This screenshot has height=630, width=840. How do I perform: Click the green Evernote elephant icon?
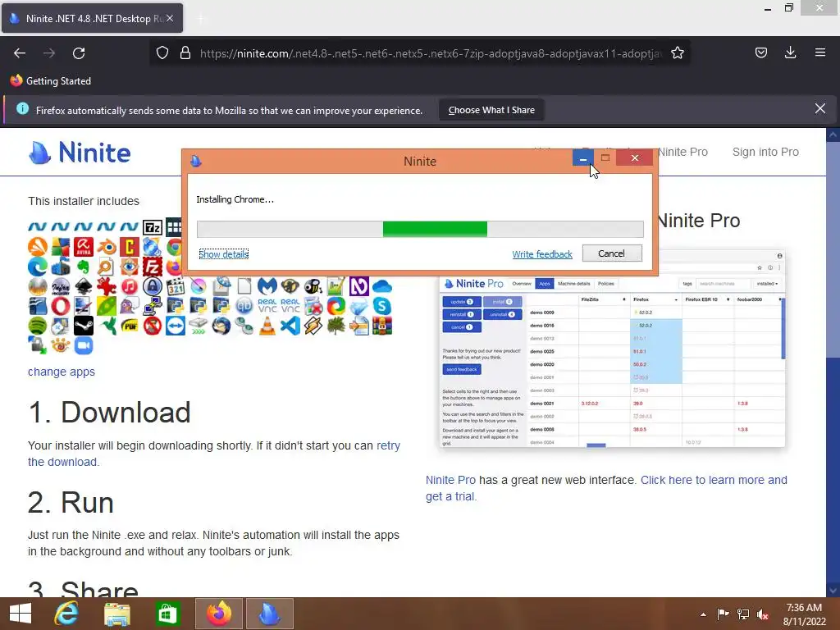84,267
